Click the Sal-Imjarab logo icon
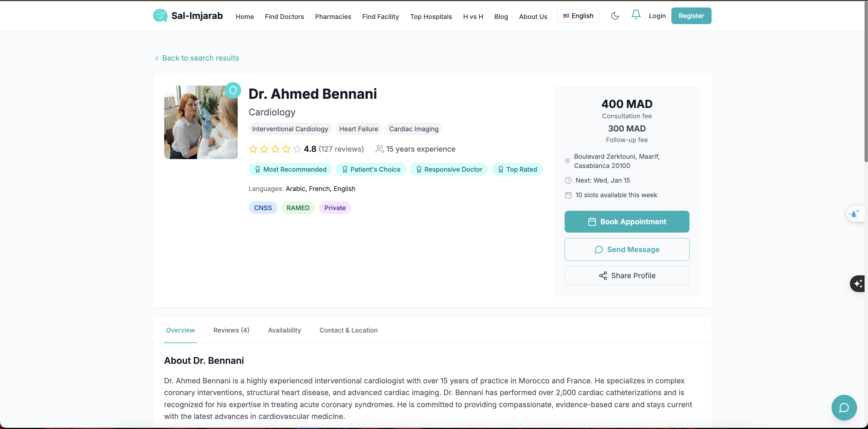The width and height of the screenshot is (868, 429). click(x=160, y=16)
